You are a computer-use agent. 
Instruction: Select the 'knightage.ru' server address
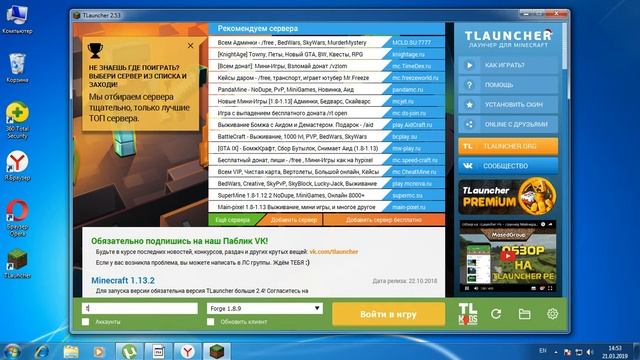click(408, 54)
